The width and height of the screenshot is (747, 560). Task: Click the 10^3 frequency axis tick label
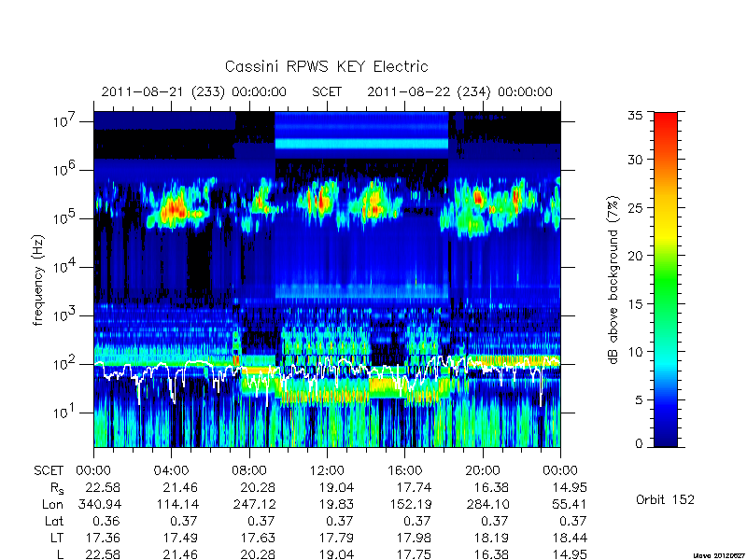(65, 315)
